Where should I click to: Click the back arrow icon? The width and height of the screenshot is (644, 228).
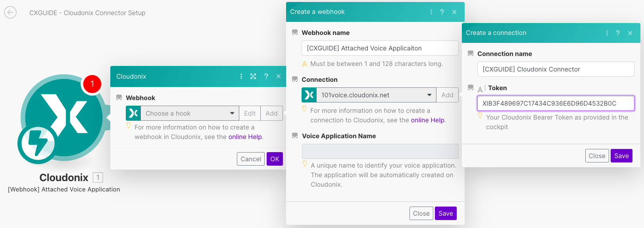(10, 13)
